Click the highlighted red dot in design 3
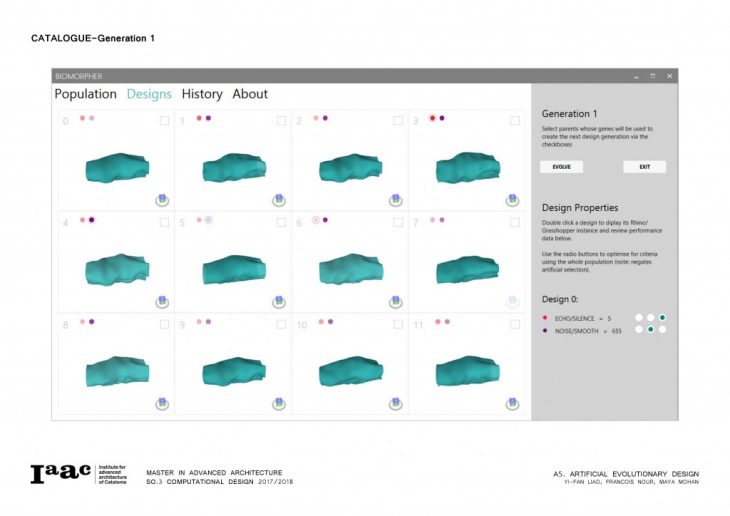This screenshot has width=730, height=516. [432, 118]
